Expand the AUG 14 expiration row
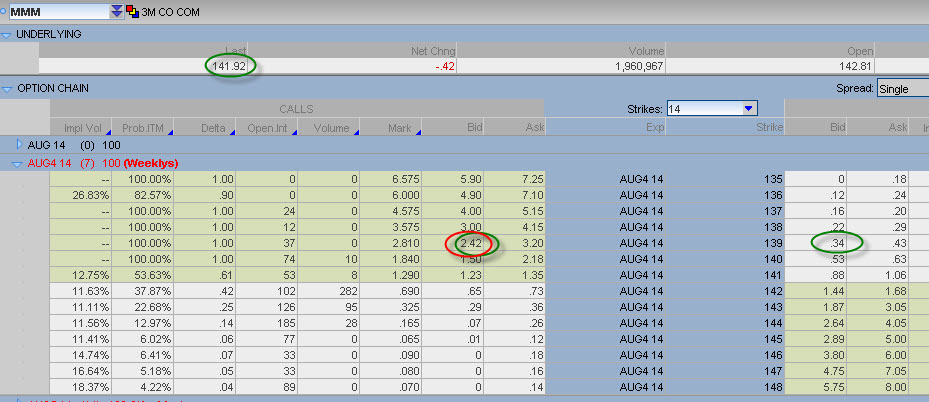Image resolution: width=929 pixels, height=402 pixels. click(19, 144)
